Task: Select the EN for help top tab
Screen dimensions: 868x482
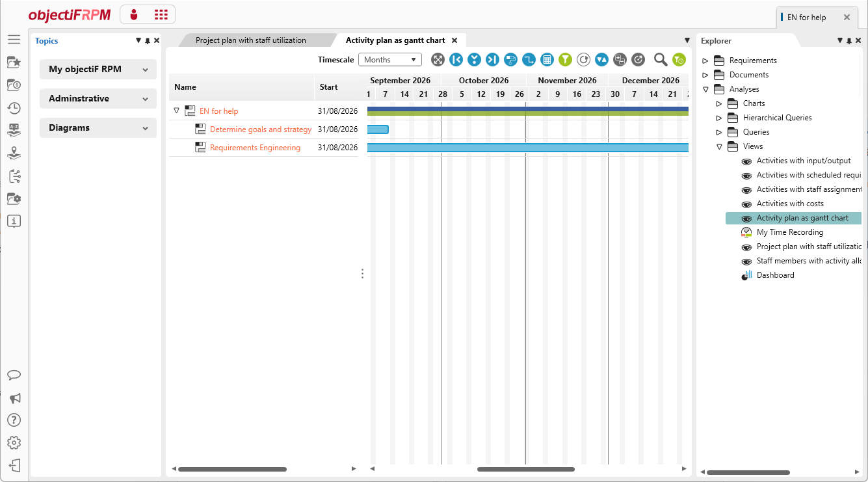Action: 806,18
